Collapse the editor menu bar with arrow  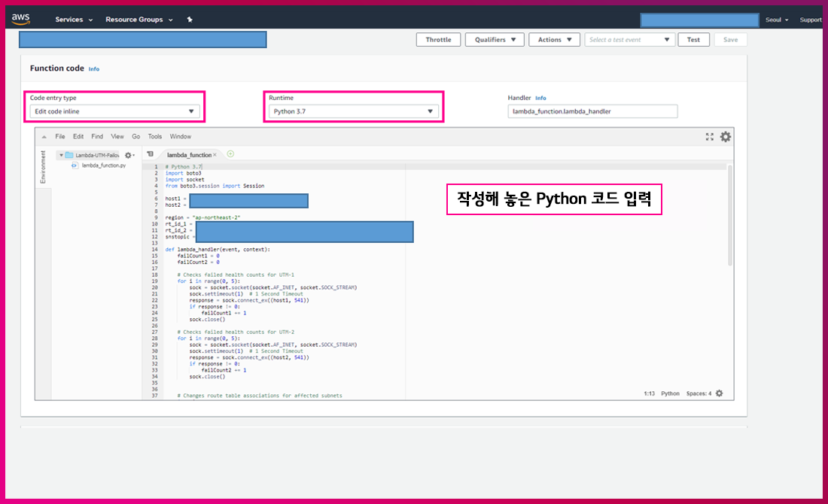click(44, 137)
